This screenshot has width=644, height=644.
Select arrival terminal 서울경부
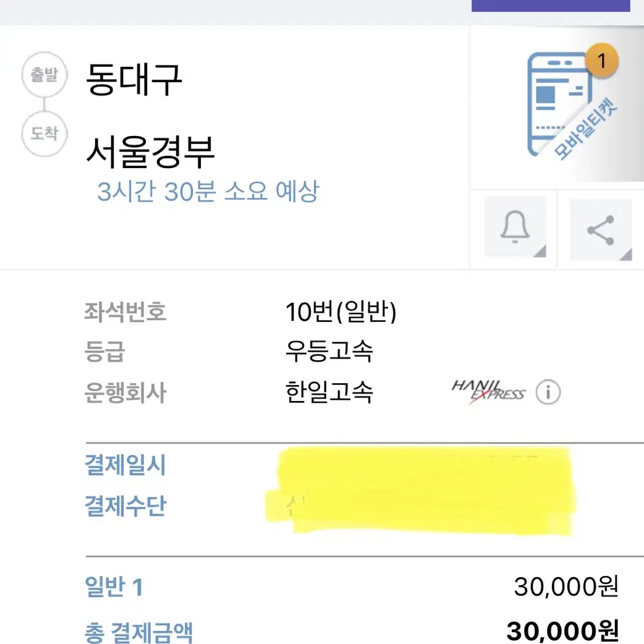coord(150,152)
